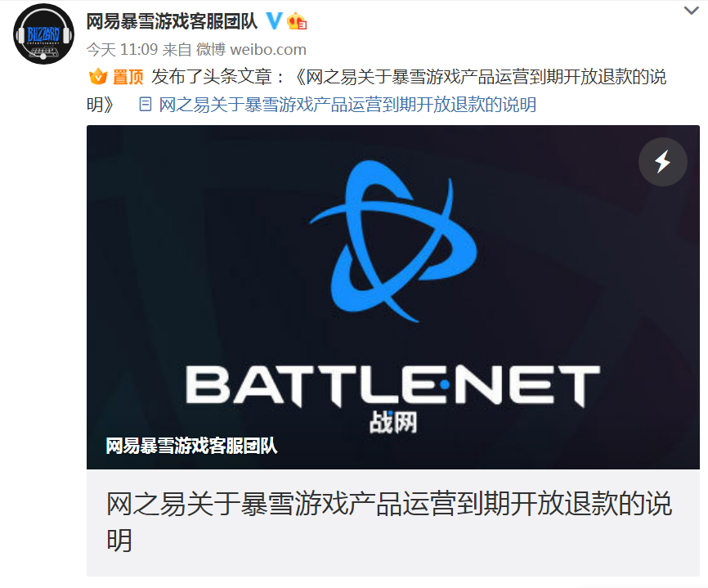Open the 网易暴雪游戏客服团队 username link

point(172,21)
